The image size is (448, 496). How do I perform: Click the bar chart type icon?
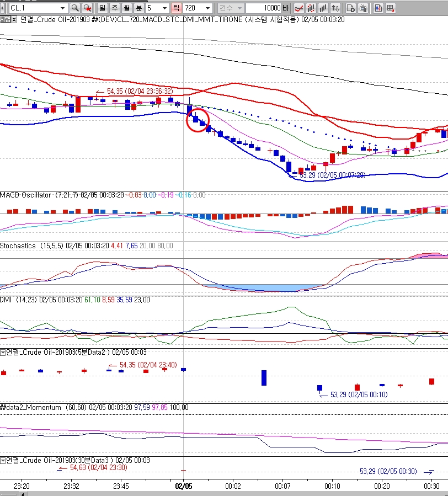[x=323, y=8]
